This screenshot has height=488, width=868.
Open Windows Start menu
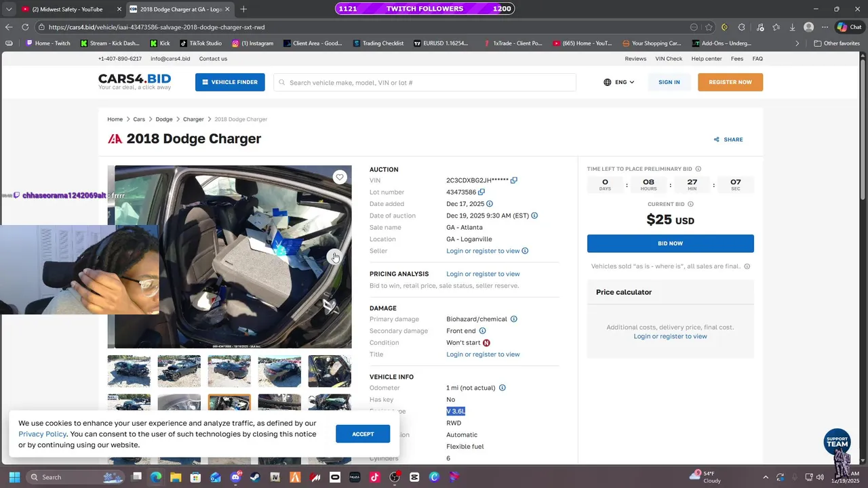tap(14, 477)
